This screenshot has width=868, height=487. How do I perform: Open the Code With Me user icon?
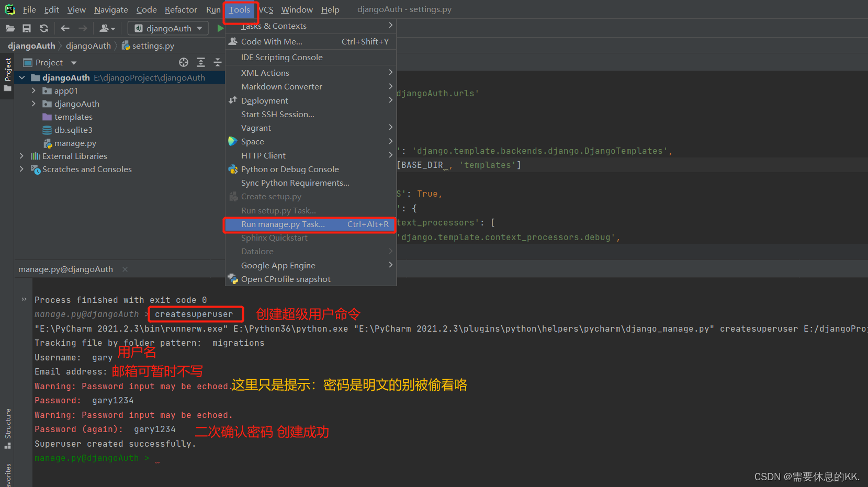pyautogui.click(x=107, y=28)
